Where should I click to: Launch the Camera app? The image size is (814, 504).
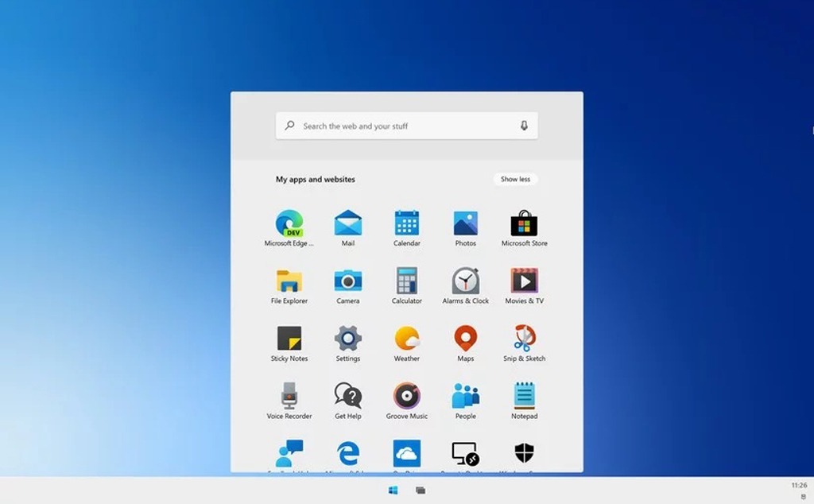(x=348, y=286)
